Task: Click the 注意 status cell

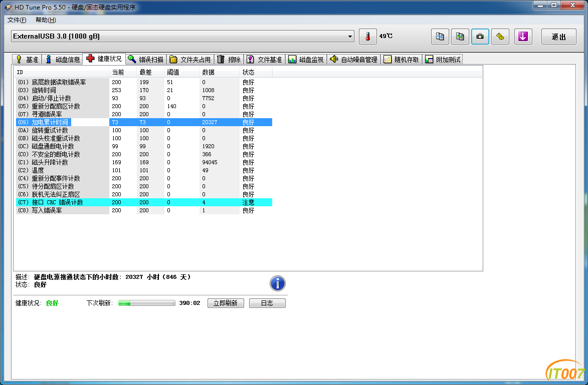Action: pyautogui.click(x=248, y=202)
